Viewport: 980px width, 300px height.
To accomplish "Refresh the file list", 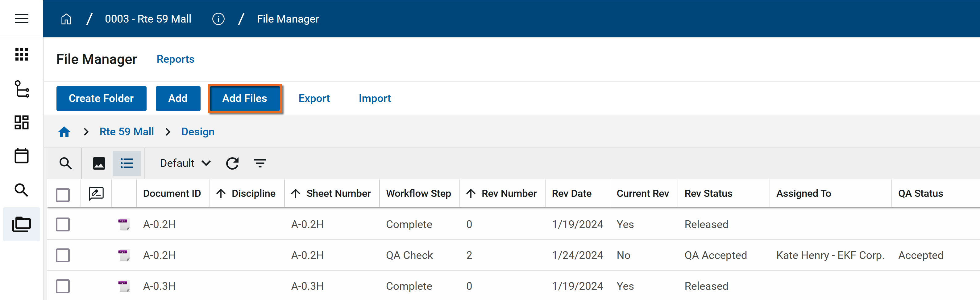I will [232, 163].
